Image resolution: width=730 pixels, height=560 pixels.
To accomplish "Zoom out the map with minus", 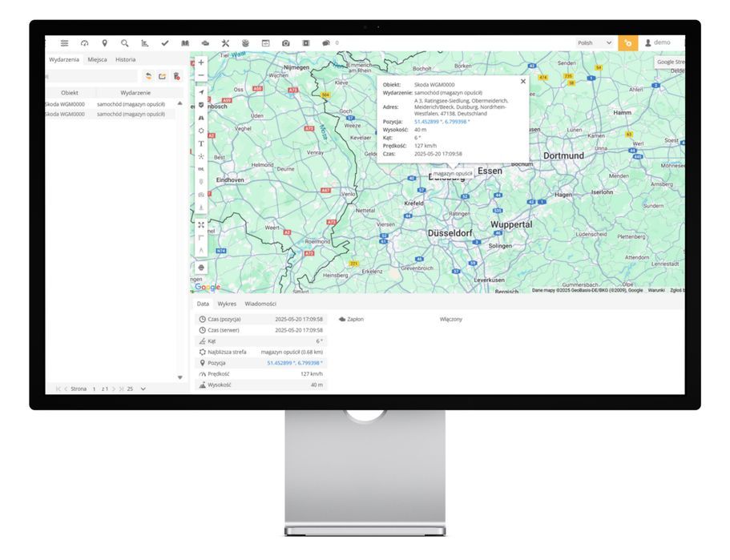I will (x=201, y=75).
